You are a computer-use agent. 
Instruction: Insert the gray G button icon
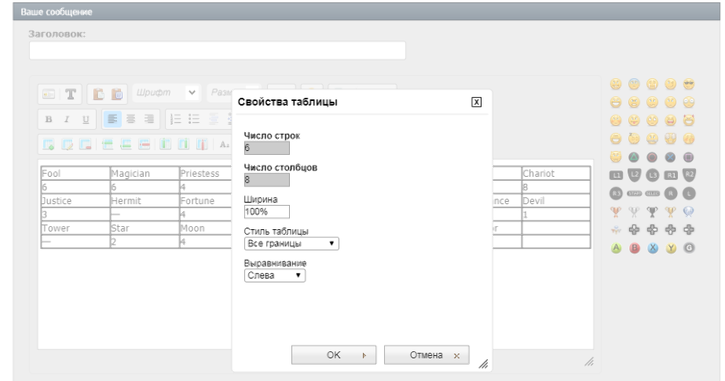coord(689,248)
